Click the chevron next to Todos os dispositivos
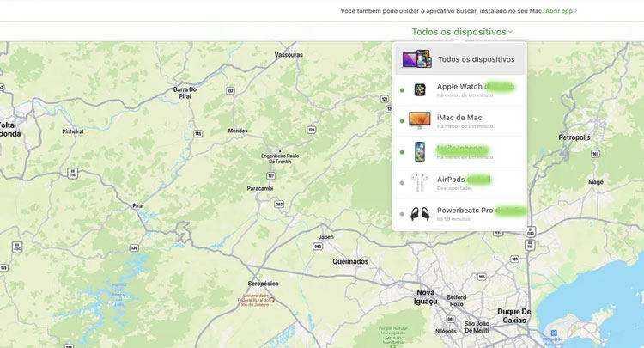Screen dimensions: 644x348 point(511,32)
